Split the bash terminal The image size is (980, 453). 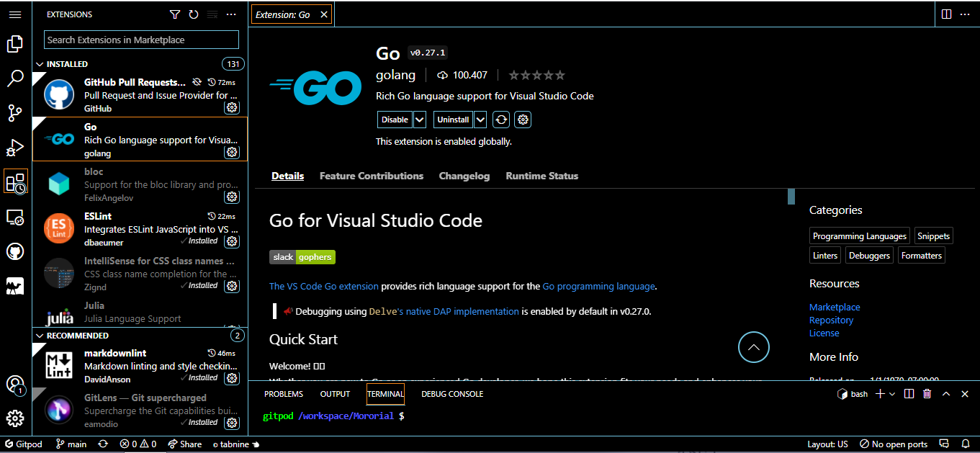[x=909, y=394]
